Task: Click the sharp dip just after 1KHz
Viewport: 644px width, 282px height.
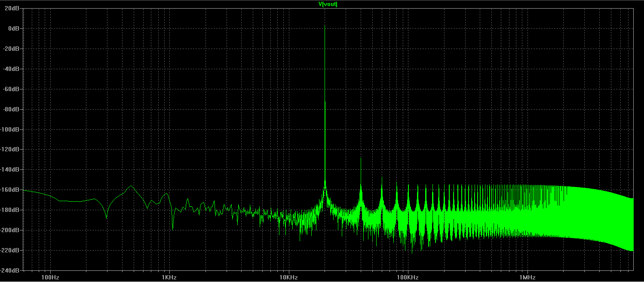Action: coord(173,228)
